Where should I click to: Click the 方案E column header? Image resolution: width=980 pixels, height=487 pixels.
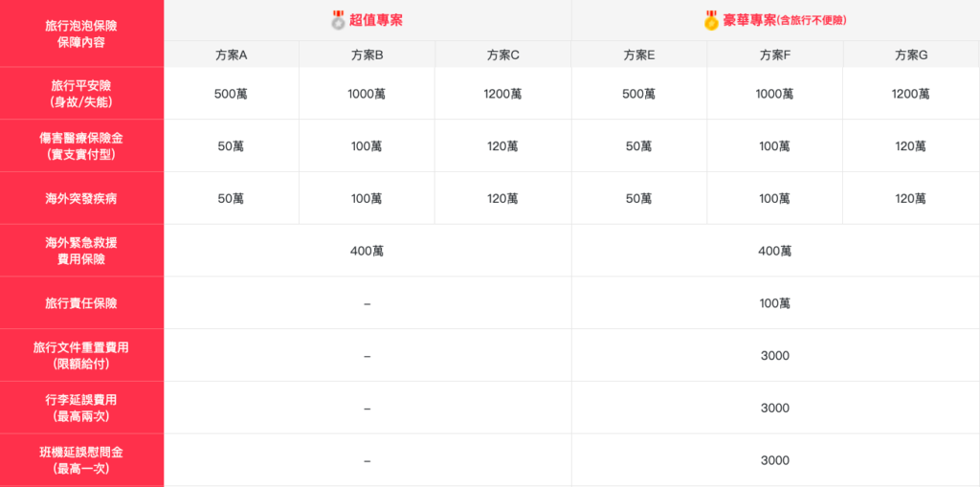click(638, 55)
